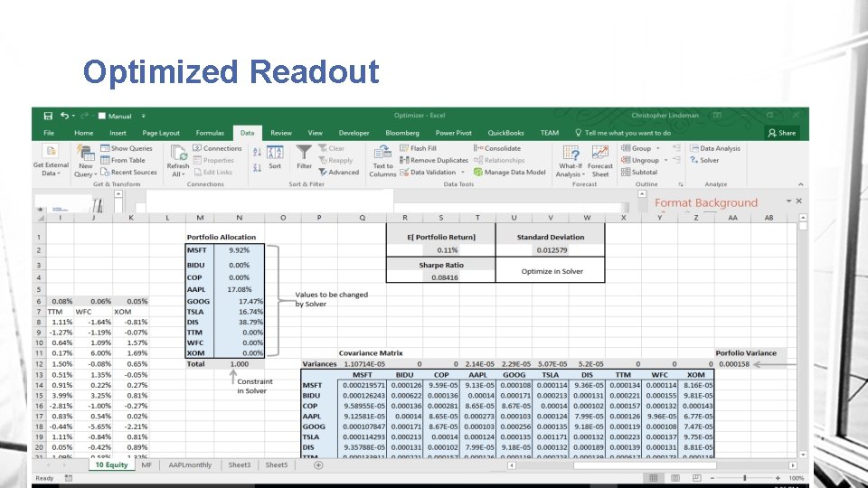The height and width of the screenshot is (488, 868).
Task: Close the Format Background pane
Action: [798, 201]
